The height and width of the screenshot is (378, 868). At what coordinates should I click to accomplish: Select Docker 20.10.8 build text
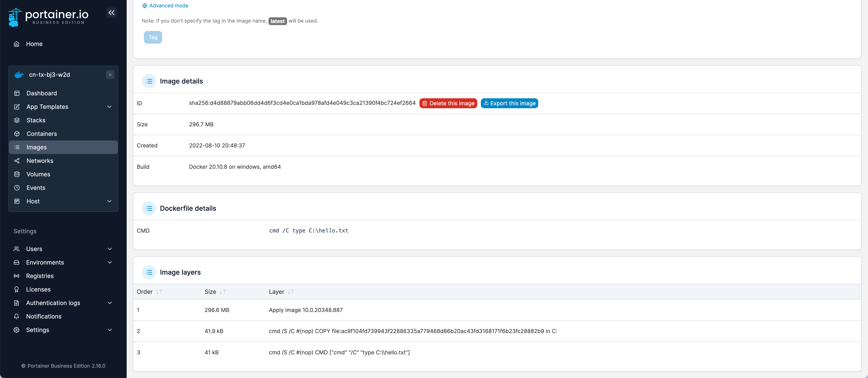click(x=235, y=167)
